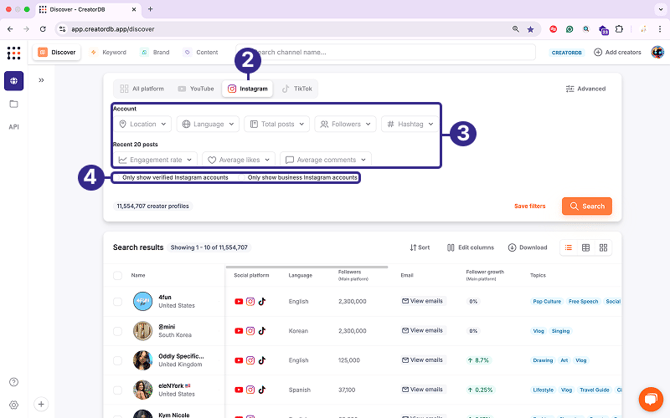
Task: Click the CreatorDB dotted logo icon
Action: tap(14, 53)
